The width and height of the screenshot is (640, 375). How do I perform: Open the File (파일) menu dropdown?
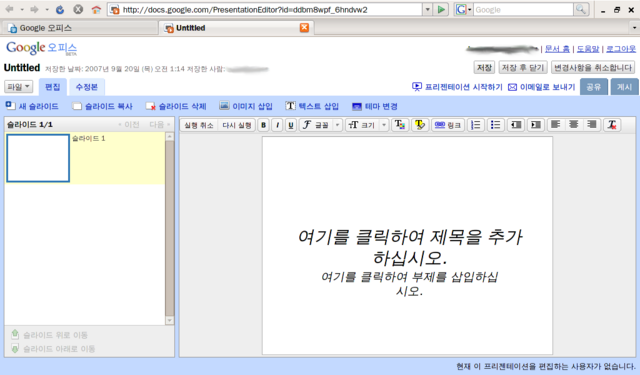[18, 87]
